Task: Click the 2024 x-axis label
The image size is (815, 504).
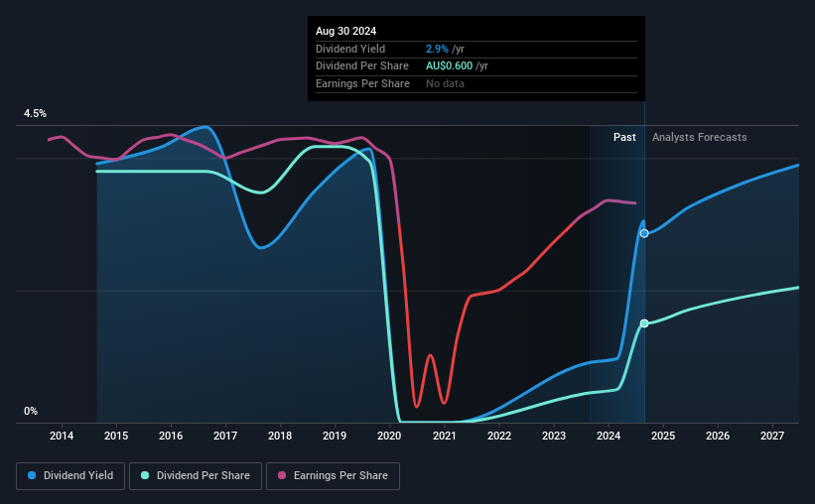Action: point(609,436)
